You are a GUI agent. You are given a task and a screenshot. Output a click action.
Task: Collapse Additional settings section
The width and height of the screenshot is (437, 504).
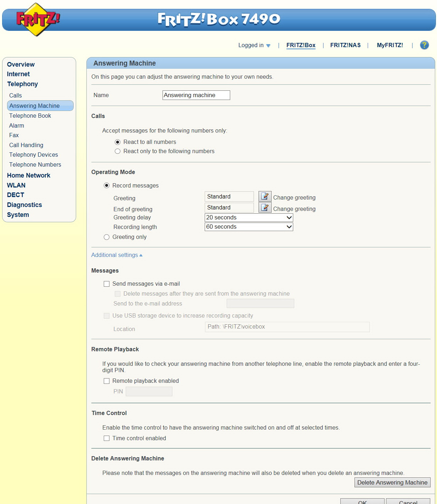(x=117, y=255)
